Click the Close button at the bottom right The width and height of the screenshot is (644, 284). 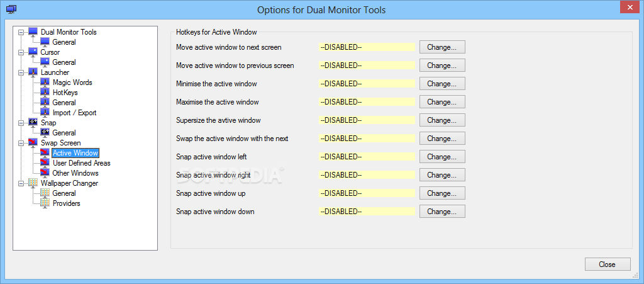point(608,264)
